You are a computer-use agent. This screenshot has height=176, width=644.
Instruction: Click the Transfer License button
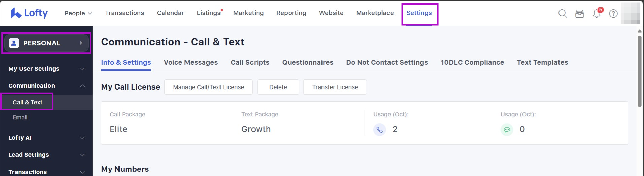pyautogui.click(x=335, y=87)
